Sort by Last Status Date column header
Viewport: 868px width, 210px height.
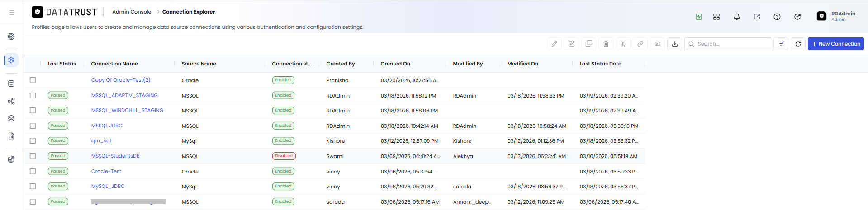[600, 64]
